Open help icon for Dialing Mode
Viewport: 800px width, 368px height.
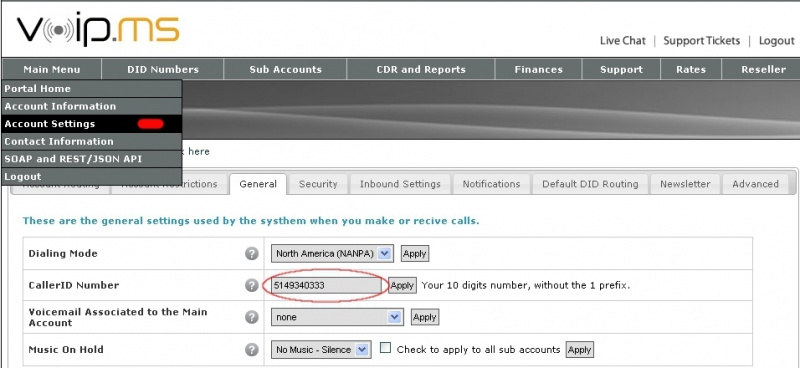(252, 253)
